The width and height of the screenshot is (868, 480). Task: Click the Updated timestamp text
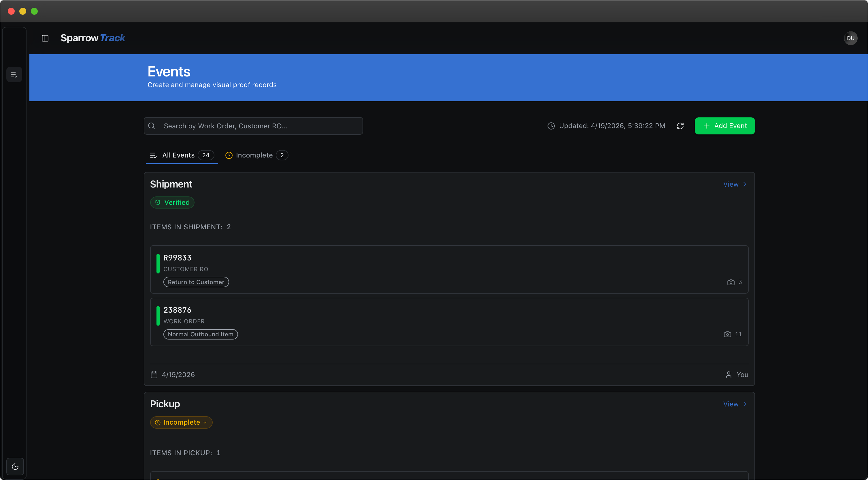612,126
